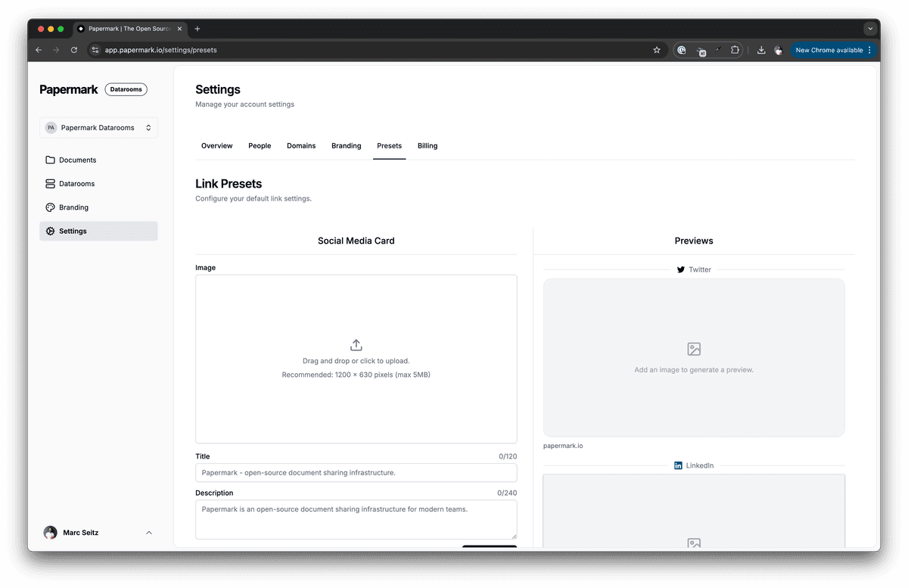The image size is (908, 588).
Task: Switch to the Billing tab
Action: click(x=428, y=145)
